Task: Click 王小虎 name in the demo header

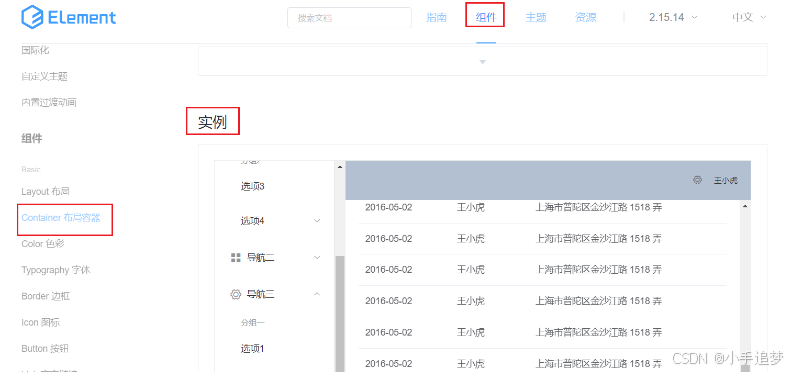Action: (725, 180)
